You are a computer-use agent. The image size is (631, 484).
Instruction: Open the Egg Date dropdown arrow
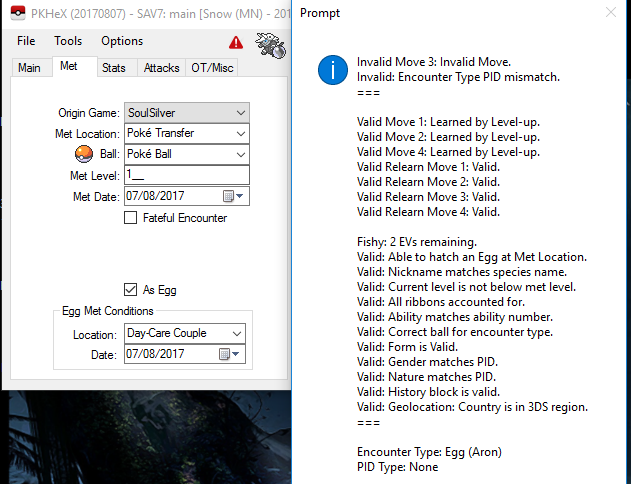[x=236, y=354]
